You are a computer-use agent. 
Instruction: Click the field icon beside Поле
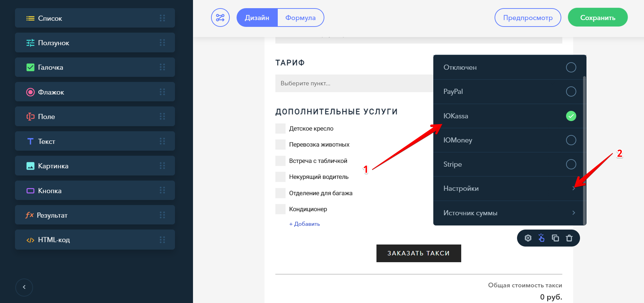[30, 117]
